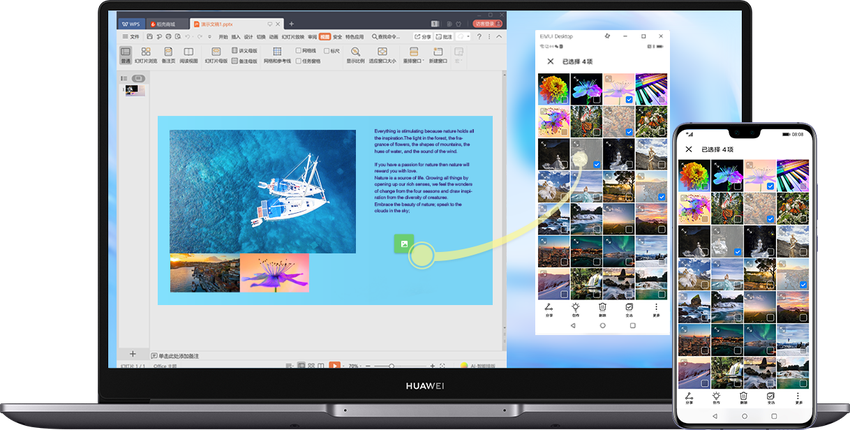Select the 普通 normal view icon
The width and height of the screenshot is (850, 430).
[x=126, y=53]
